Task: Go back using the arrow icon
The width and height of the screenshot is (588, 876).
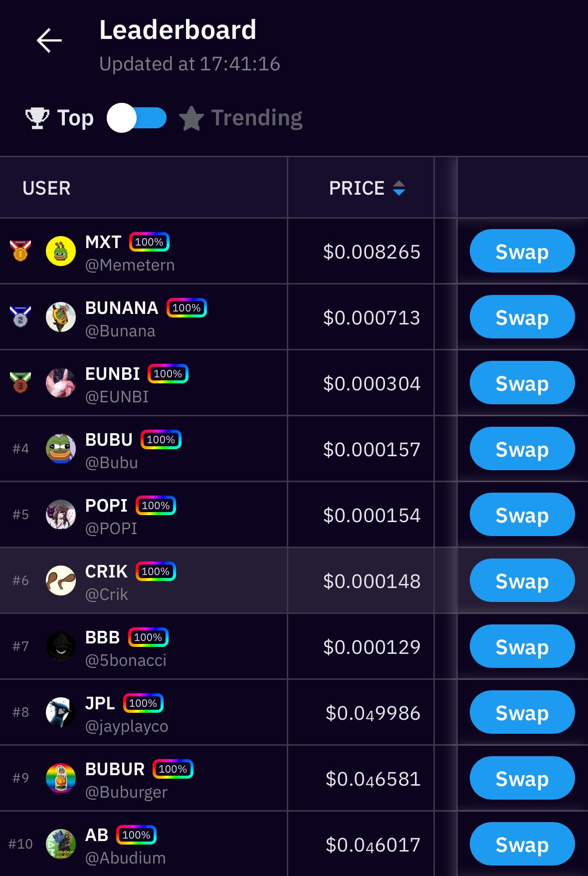Action: [49, 40]
